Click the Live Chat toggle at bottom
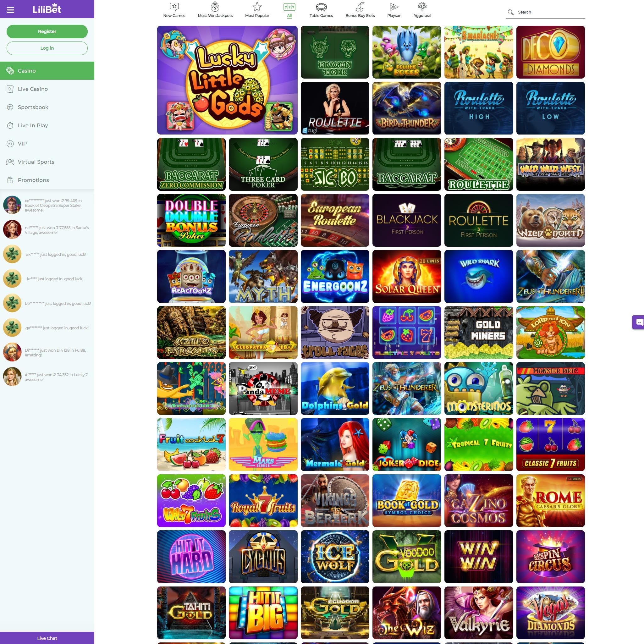644x644 pixels. click(x=47, y=638)
